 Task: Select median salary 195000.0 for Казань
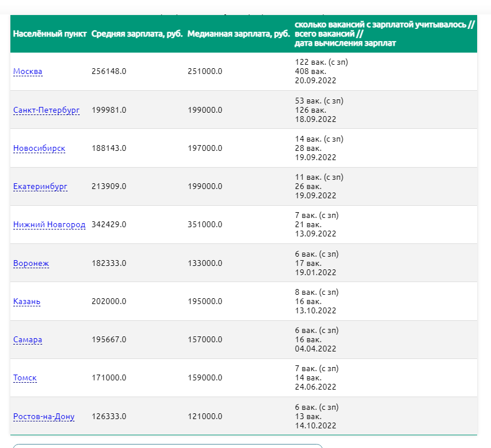tap(205, 301)
